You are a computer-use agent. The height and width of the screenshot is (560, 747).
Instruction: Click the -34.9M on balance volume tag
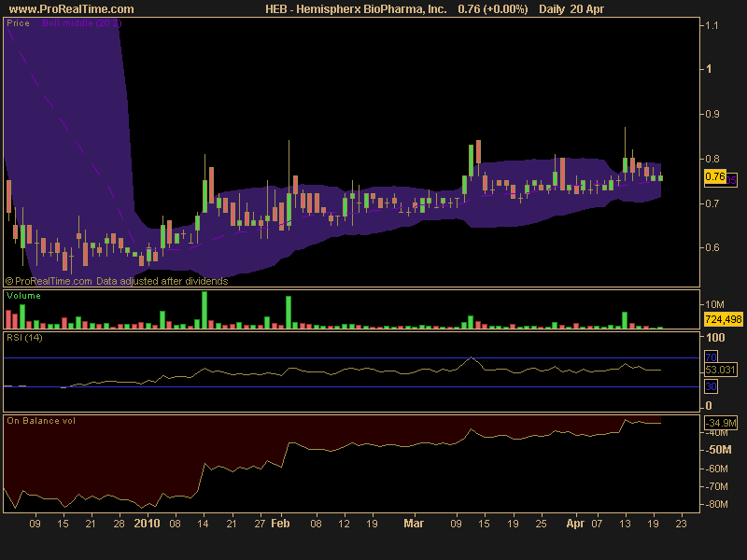(721, 423)
